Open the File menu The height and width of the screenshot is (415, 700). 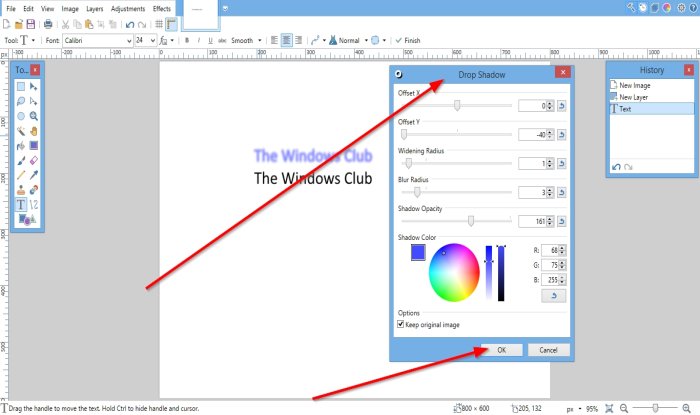click(x=11, y=8)
